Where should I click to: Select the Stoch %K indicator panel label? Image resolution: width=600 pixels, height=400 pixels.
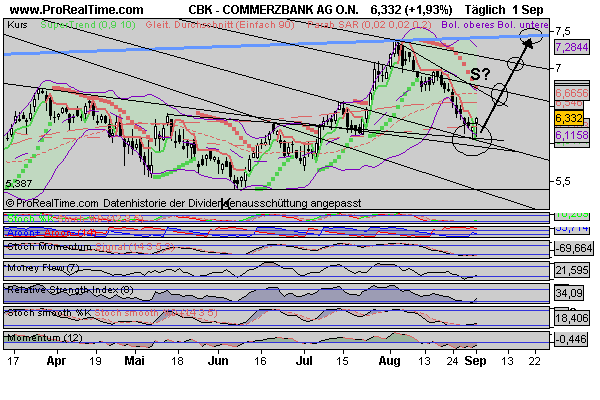[75, 219]
